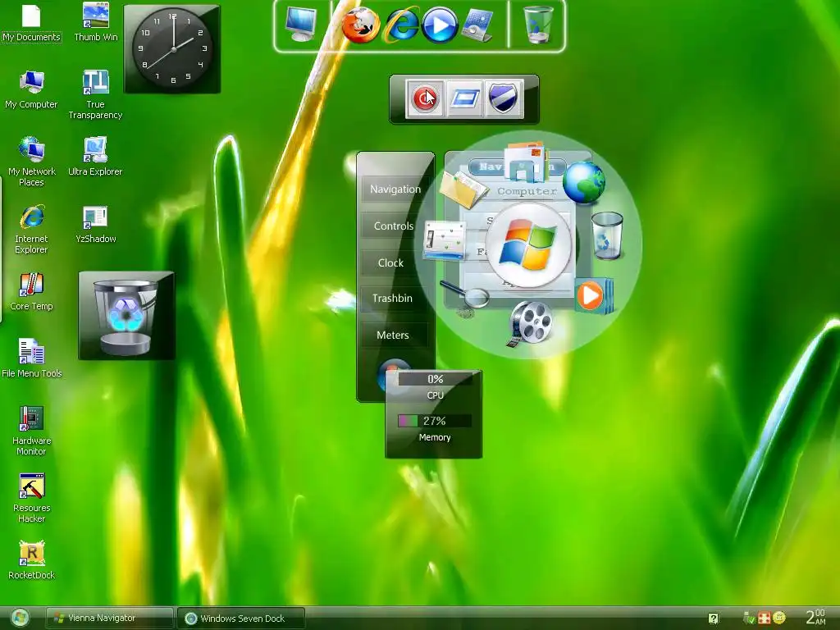Open My Network Places icon
The height and width of the screenshot is (630, 840).
pos(31,162)
